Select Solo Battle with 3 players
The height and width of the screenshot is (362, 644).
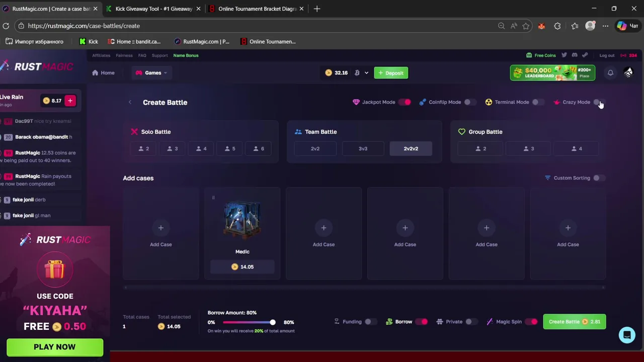click(x=173, y=149)
